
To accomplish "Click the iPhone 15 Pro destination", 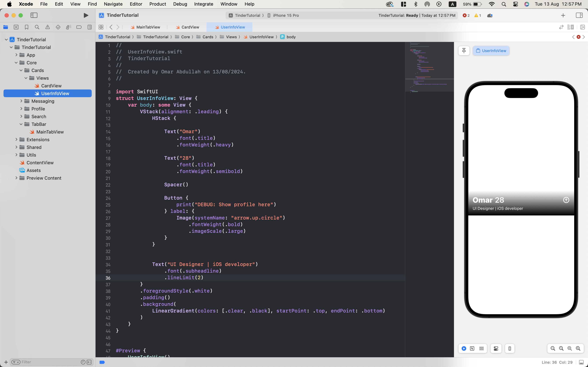I will pyautogui.click(x=285, y=15).
